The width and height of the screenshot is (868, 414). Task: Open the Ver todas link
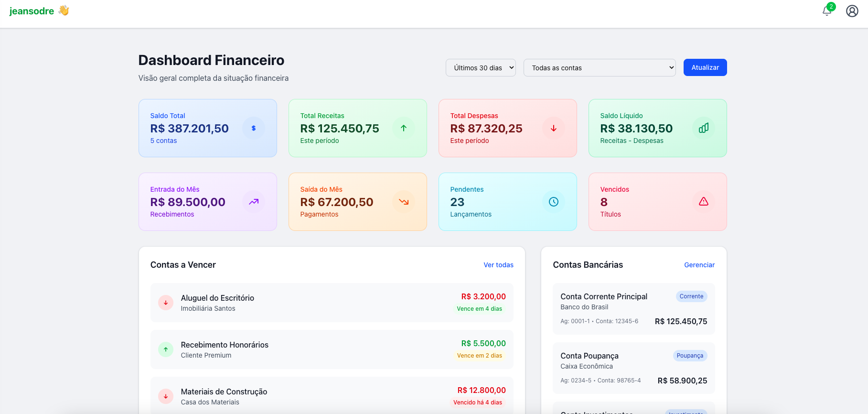tap(498, 265)
